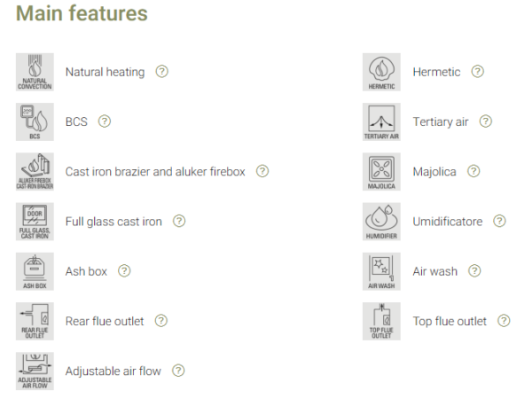This screenshot has width=532, height=406.
Task: Click the Air wash icon
Action: tap(382, 271)
